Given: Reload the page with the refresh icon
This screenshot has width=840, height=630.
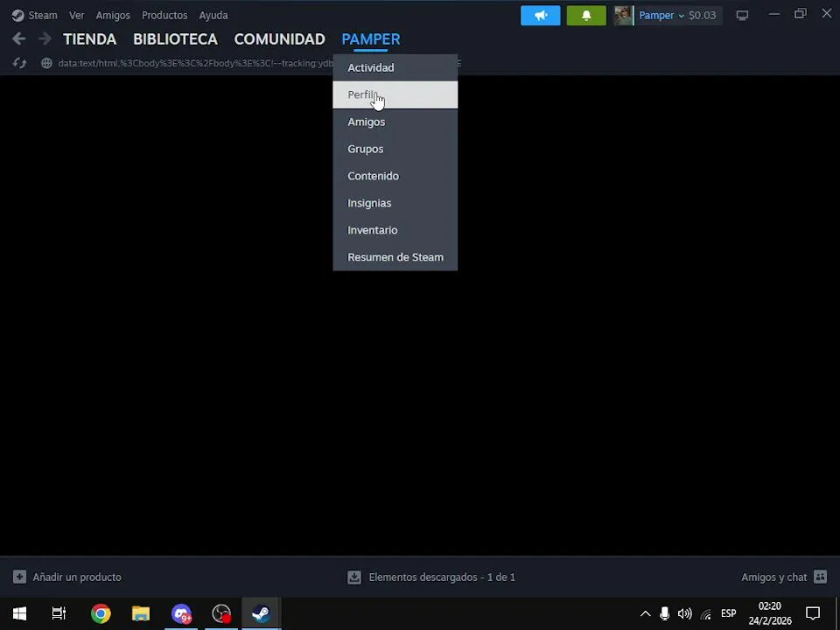Looking at the screenshot, I should (x=19, y=63).
